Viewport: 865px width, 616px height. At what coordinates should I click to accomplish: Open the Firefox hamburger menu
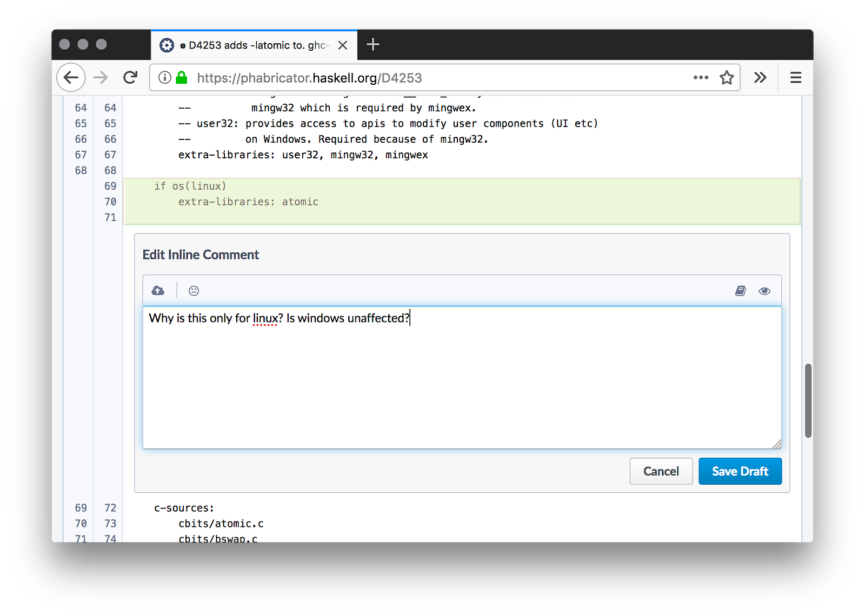[x=796, y=78]
